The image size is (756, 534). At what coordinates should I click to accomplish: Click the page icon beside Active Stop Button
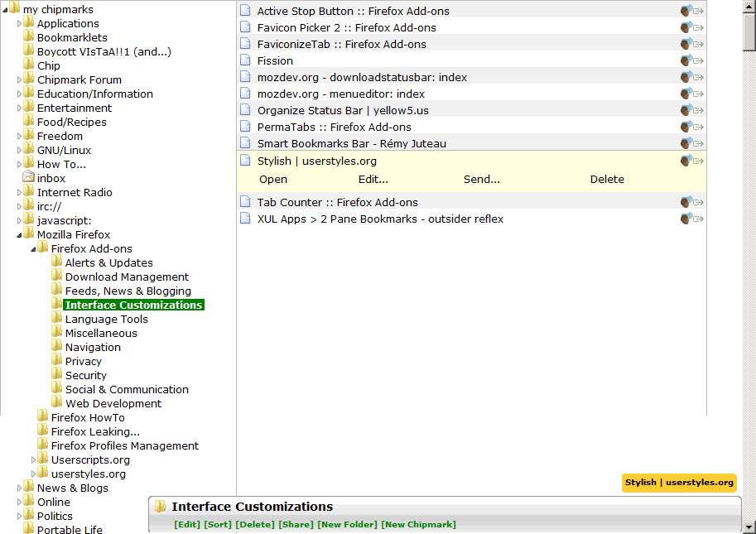pyautogui.click(x=245, y=10)
